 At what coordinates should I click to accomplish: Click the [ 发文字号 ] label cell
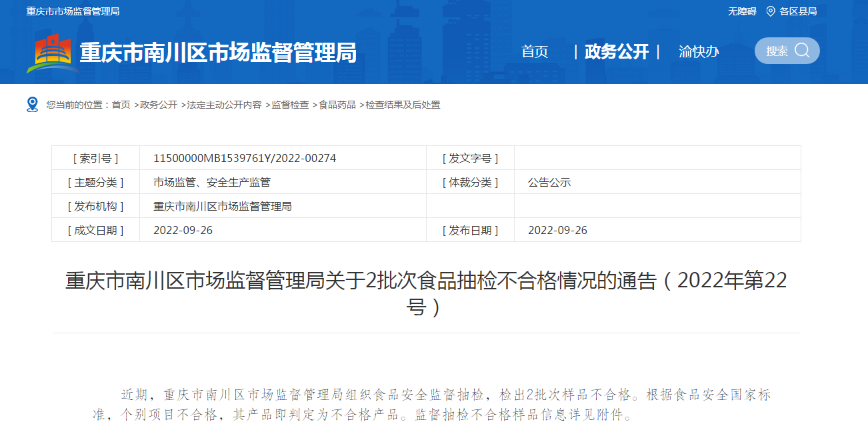click(x=470, y=158)
